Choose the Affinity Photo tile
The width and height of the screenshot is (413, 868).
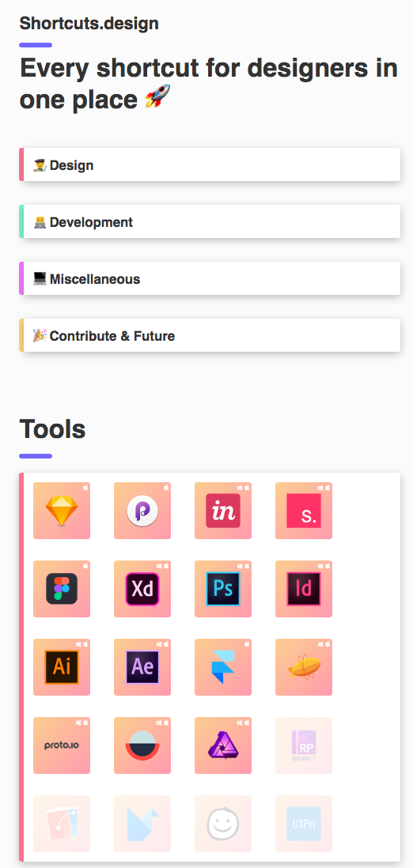(223, 745)
